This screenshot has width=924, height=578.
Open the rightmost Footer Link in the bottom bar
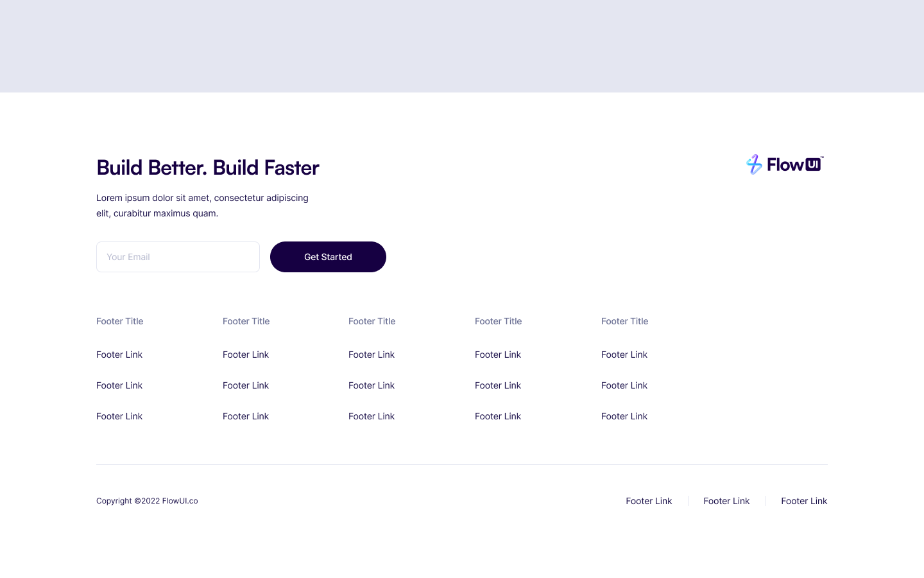click(804, 501)
